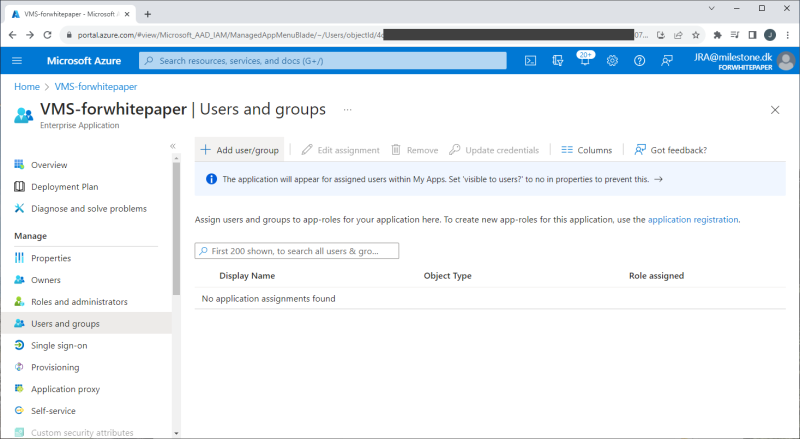Click the Home breadcrumb link
Screen dimensions: 800x439
click(27, 87)
